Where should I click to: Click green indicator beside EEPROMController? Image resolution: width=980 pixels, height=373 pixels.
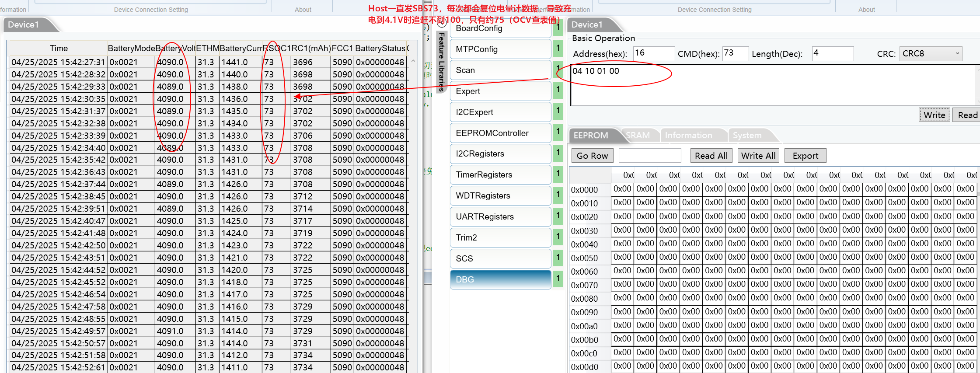[x=558, y=132]
